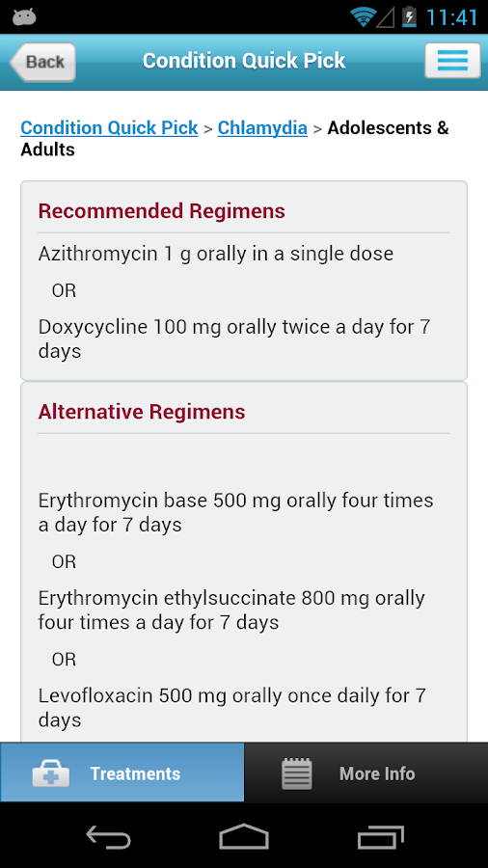488x868 pixels.
Task: Tap Azithromycin 1 g single dose entry
Action: (216, 254)
